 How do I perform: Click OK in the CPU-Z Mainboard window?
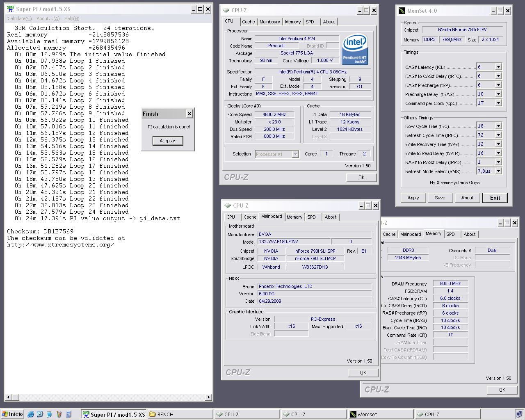[x=363, y=373]
